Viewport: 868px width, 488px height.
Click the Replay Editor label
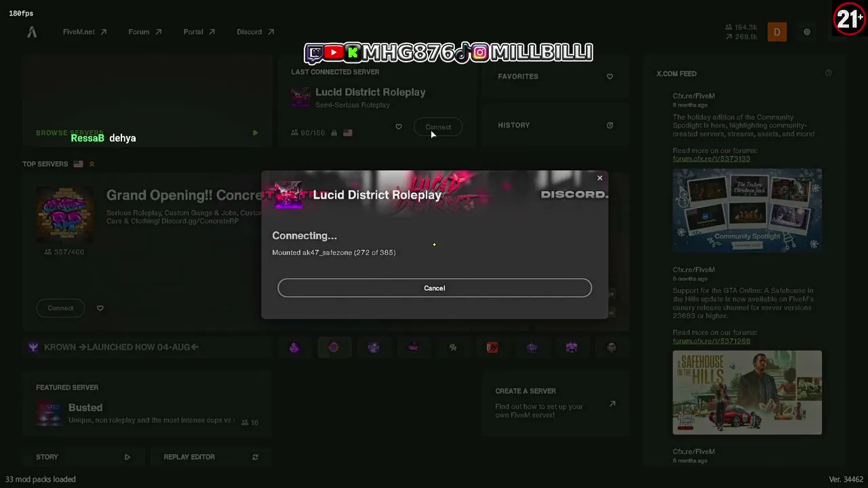click(x=189, y=457)
